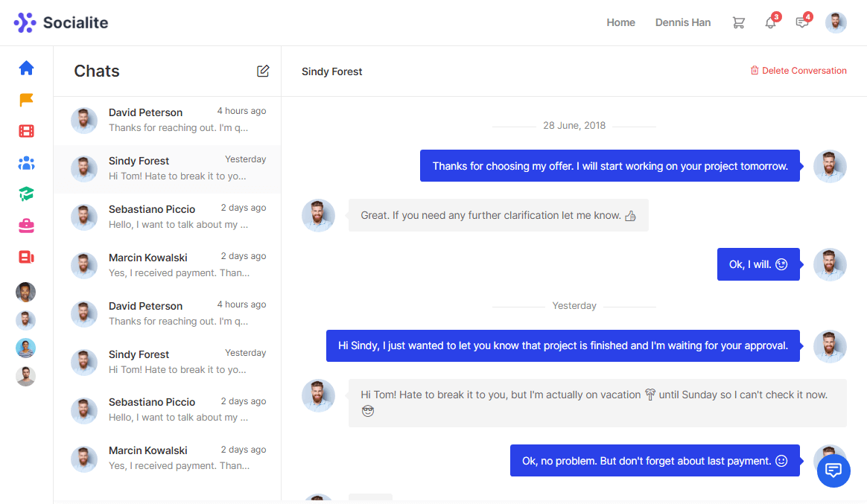
Task: Click Delete Conversation
Action: click(x=798, y=71)
